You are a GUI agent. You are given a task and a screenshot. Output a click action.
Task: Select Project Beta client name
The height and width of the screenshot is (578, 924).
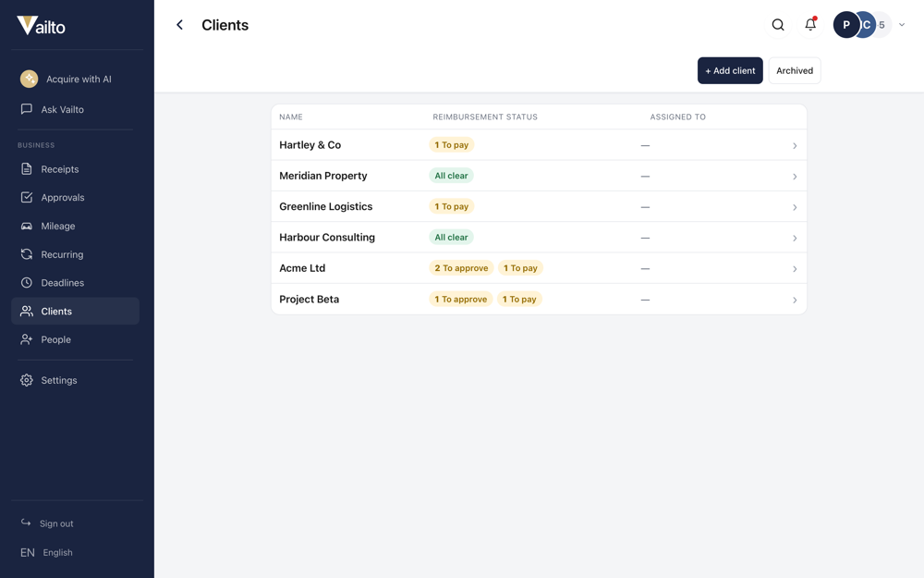pos(310,299)
